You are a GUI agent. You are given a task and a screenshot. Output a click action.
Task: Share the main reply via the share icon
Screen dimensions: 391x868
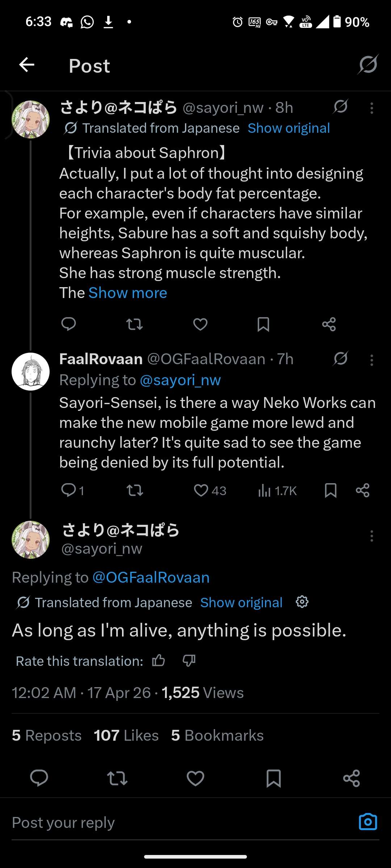(x=351, y=778)
